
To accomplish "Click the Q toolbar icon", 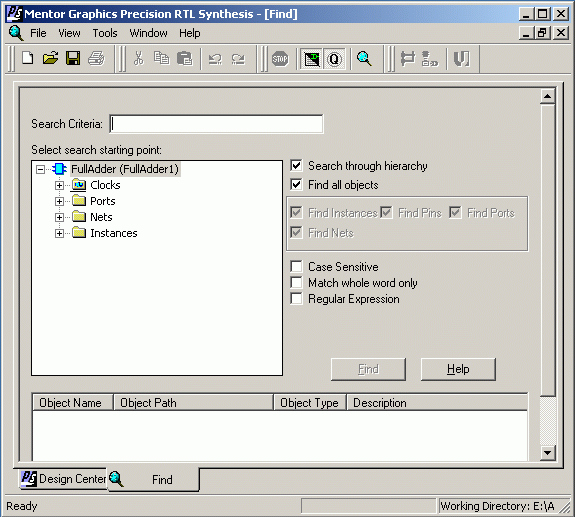I will click(334, 59).
